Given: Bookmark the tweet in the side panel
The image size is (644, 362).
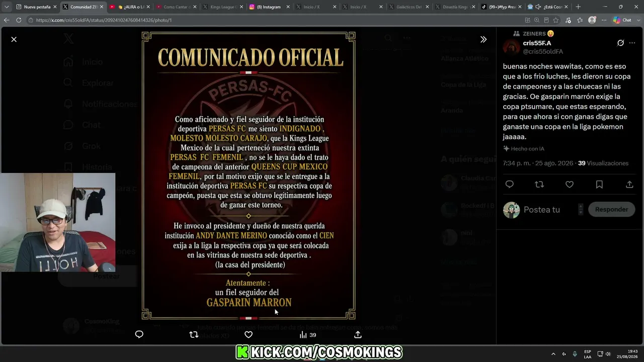Looking at the screenshot, I should 599,185.
